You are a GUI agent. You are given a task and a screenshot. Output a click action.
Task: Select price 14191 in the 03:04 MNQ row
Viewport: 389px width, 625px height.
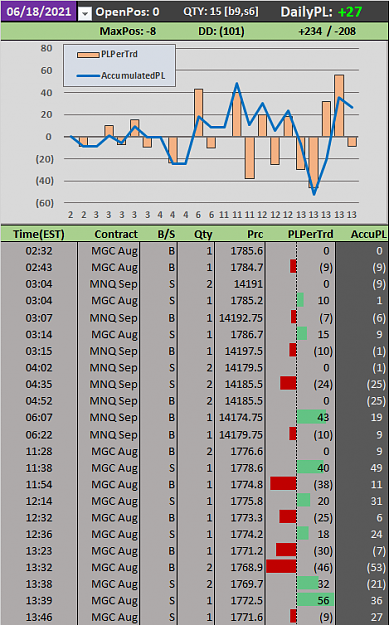pos(240,284)
